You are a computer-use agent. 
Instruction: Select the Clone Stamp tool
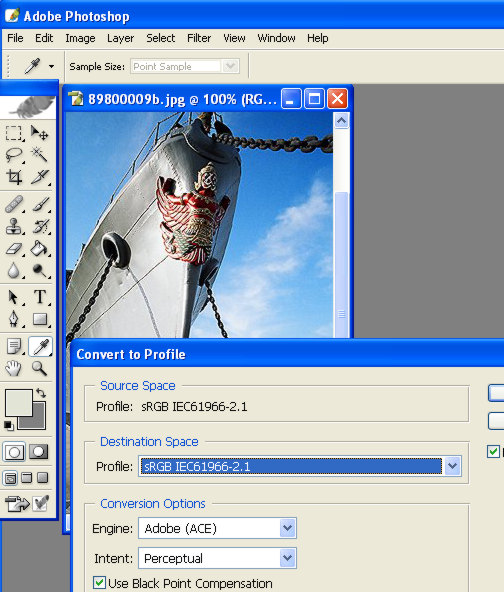click(x=14, y=227)
